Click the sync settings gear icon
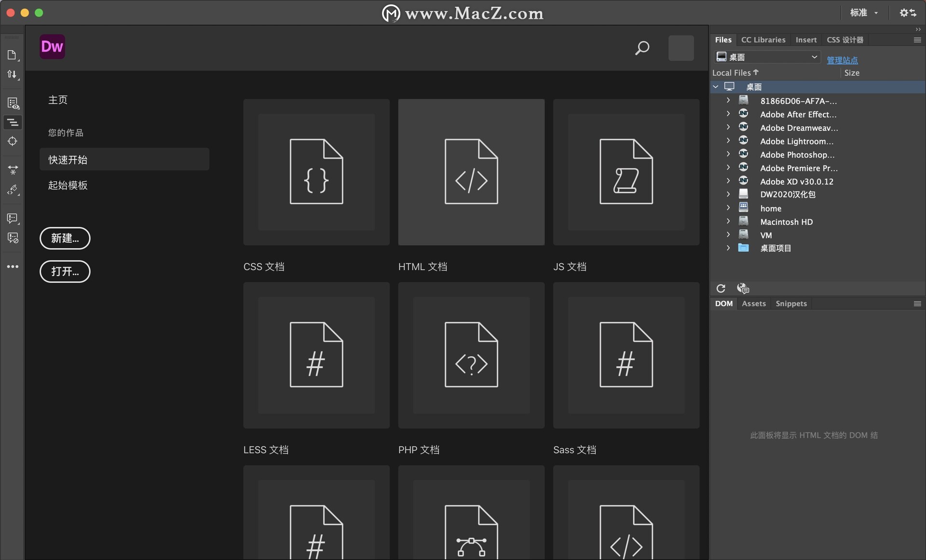This screenshot has height=560, width=926. click(x=908, y=13)
